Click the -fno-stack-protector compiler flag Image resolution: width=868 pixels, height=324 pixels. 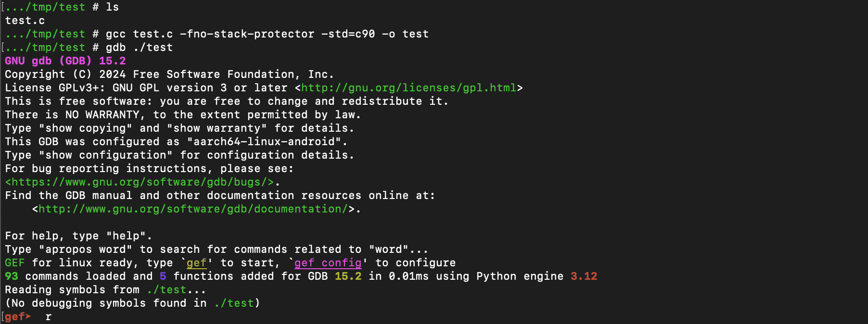click(247, 34)
